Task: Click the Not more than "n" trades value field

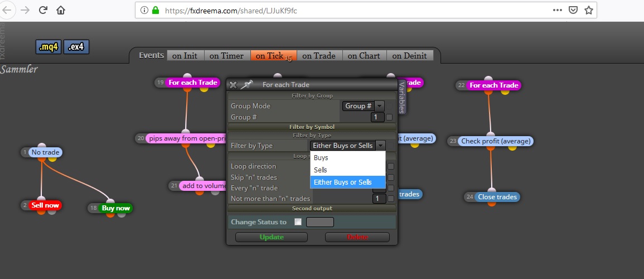Action: pos(379,199)
